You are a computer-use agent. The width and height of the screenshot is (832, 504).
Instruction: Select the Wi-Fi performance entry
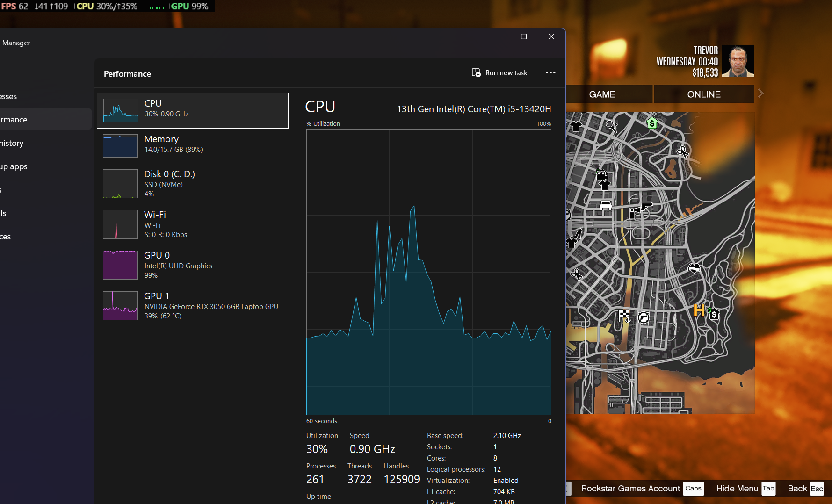193,224
